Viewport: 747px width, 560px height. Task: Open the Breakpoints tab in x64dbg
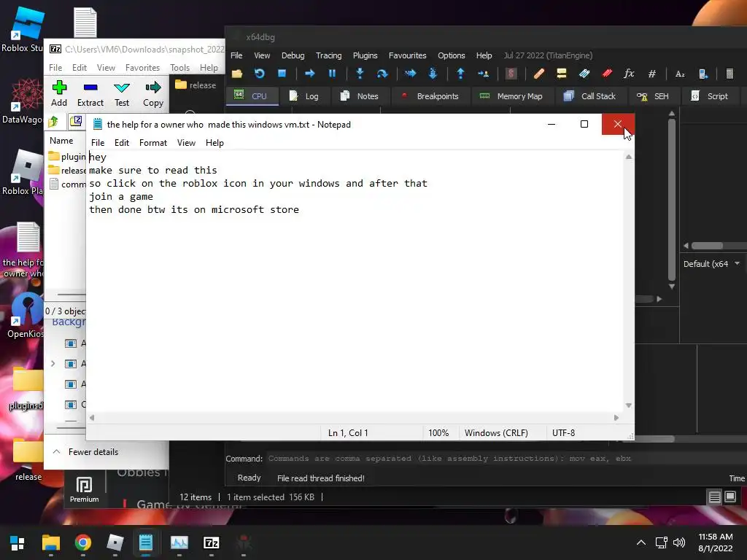430,96
